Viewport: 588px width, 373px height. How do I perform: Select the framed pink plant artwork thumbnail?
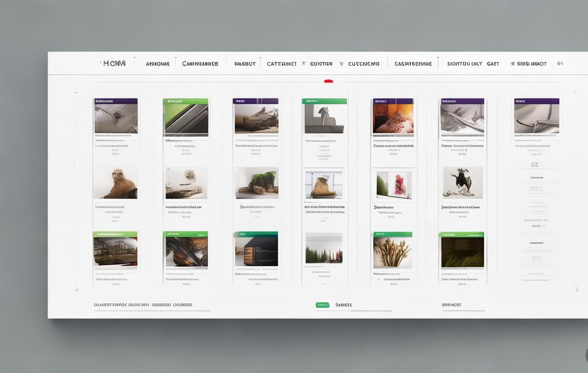(x=394, y=185)
